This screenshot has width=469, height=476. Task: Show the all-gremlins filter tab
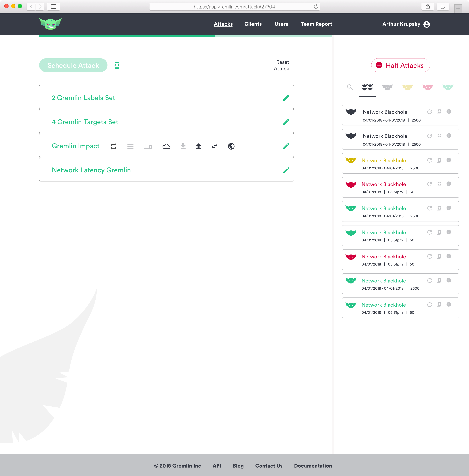coord(367,87)
